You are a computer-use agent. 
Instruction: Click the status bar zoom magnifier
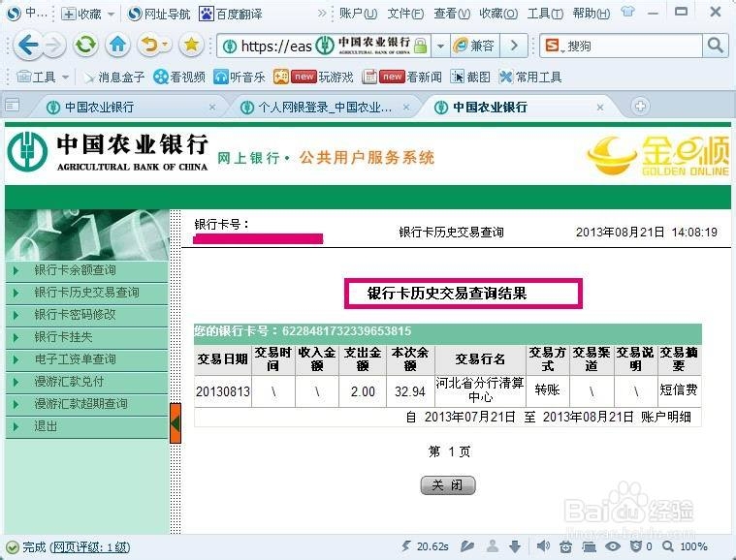(668, 546)
